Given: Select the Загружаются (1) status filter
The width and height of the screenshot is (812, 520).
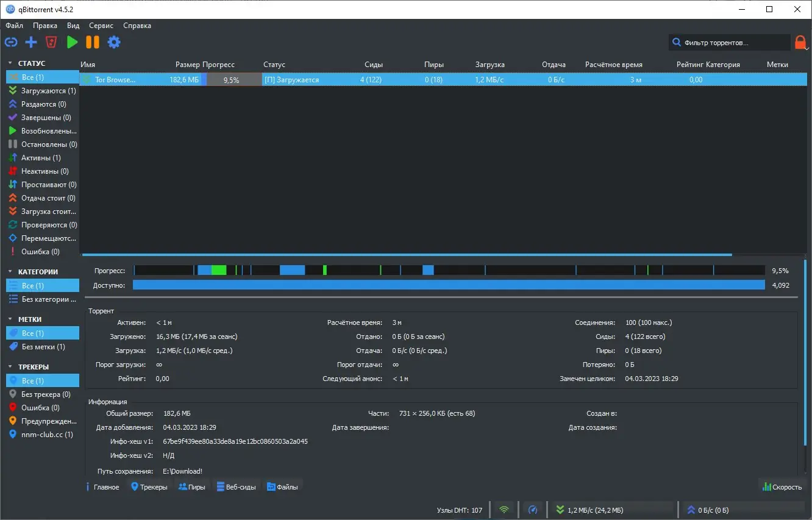Looking at the screenshot, I should (x=43, y=91).
